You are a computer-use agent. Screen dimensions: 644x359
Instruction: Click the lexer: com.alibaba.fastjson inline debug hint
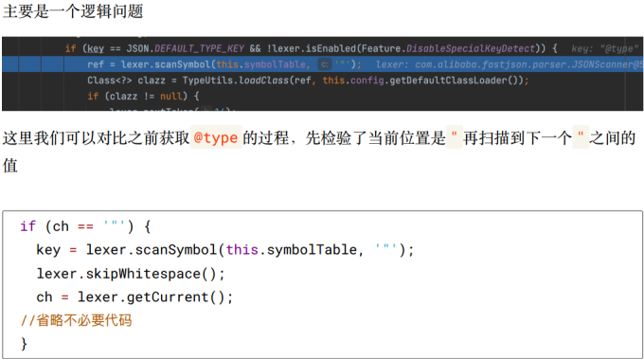[x=510, y=64]
